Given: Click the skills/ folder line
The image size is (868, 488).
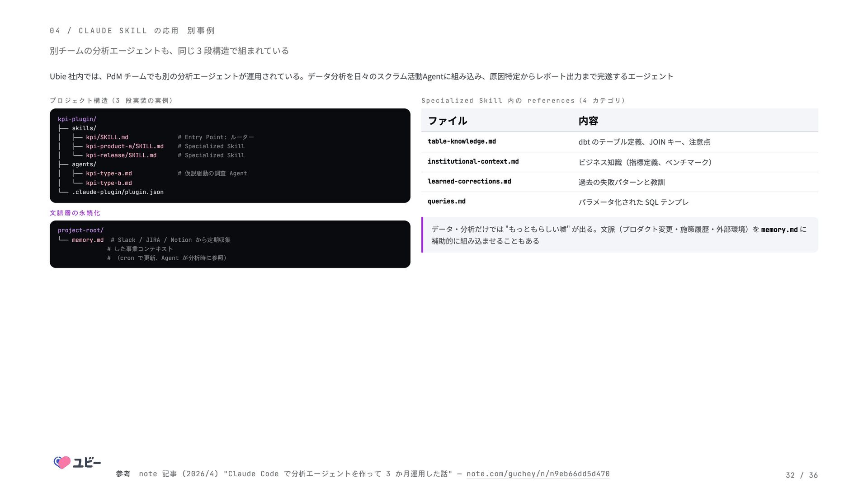Looking at the screenshot, I should tap(84, 128).
